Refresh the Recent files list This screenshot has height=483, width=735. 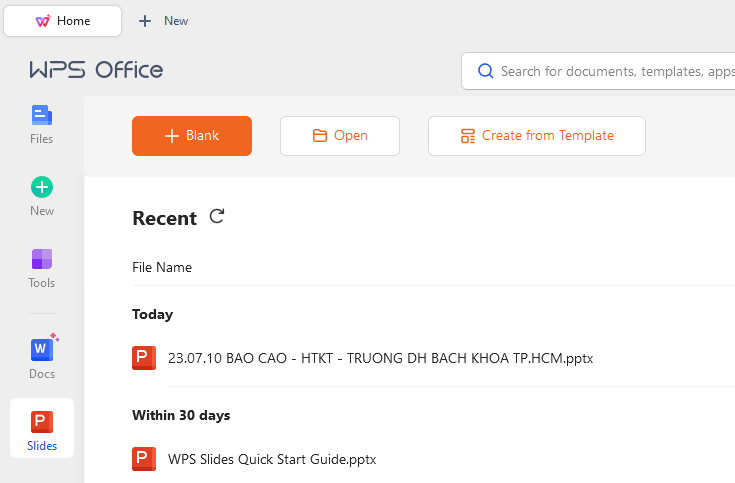(x=217, y=216)
